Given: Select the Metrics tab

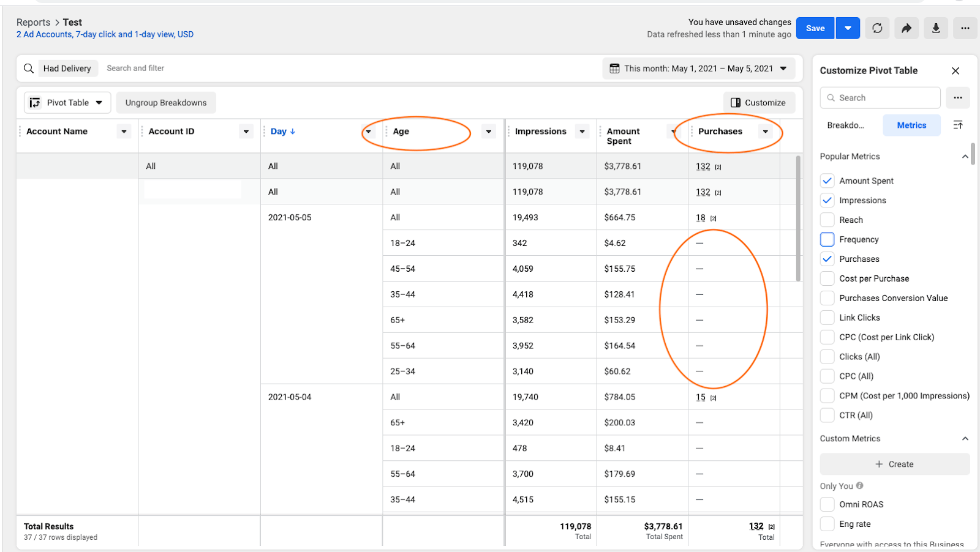Looking at the screenshot, I should [x=911, y=125].
